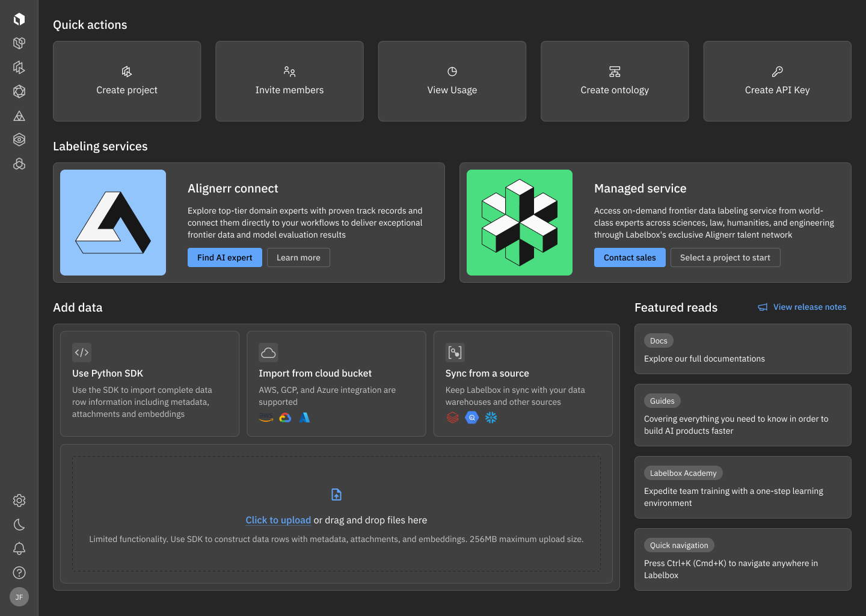Image resolution: width=866 pixels, height=616 pixels.
Task: Open the stacked hexagons icon in the left sidebar
Action: pyautogui.click(x=19, y=164)
